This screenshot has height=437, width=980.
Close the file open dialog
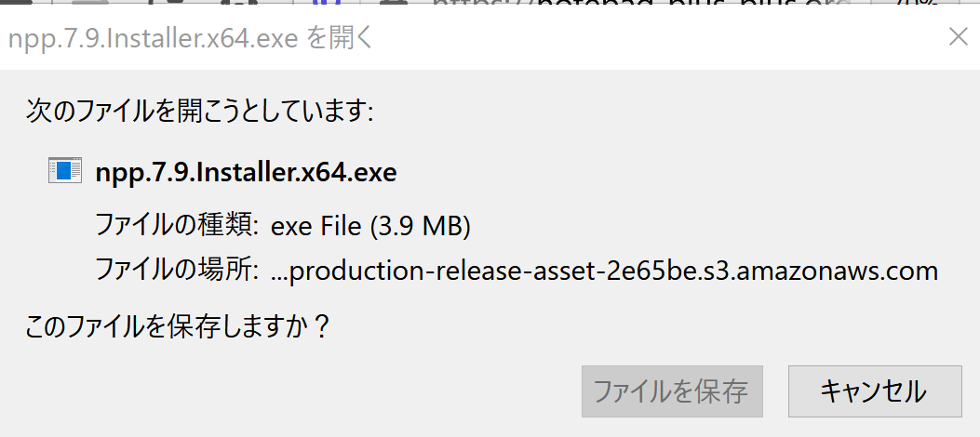pos(958,37)
